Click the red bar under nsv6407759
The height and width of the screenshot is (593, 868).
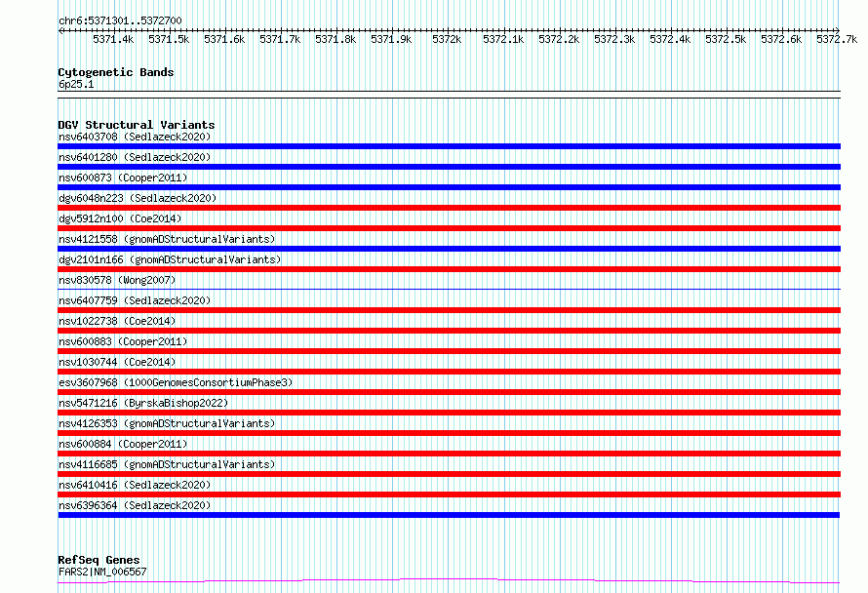coord(449,310)
